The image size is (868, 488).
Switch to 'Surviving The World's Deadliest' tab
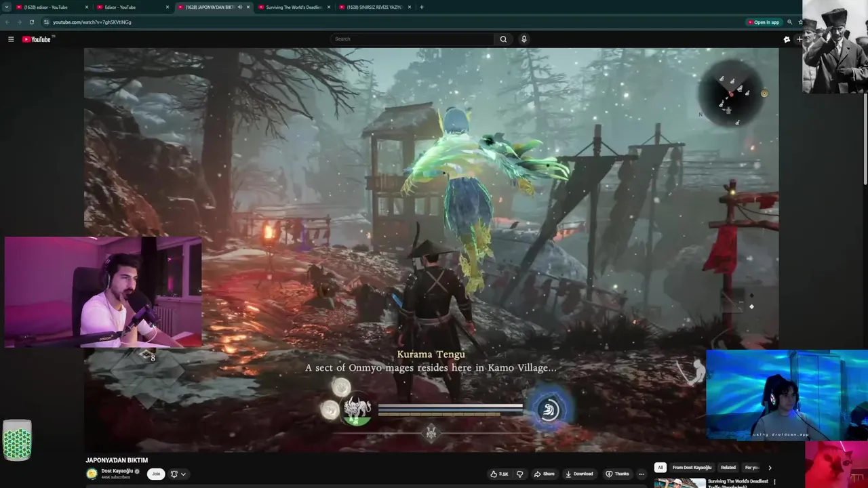point(294,7)
